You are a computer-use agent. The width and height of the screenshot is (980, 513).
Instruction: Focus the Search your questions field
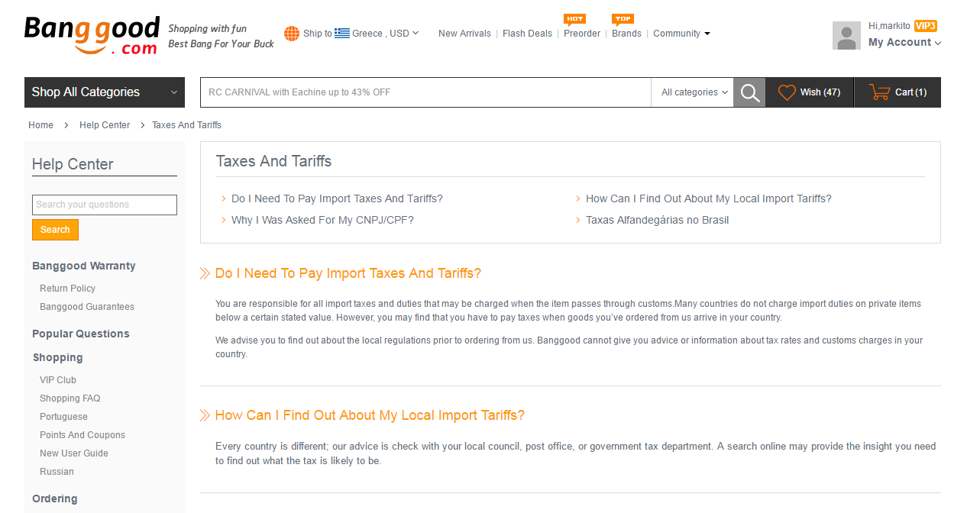click(105, 205)
